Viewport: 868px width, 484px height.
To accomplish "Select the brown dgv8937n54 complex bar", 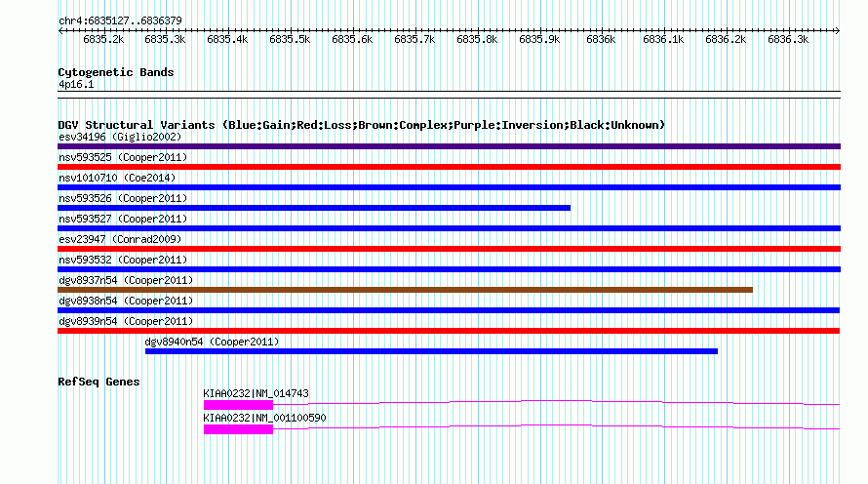I will tap(405, 290).
